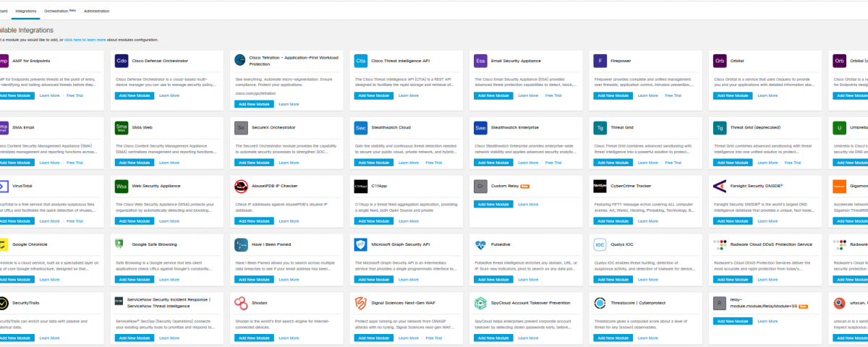This screenshot has height=347, width=868.
Task: Add New Module for Cisco Defense Orchestrator
Action: [134, 95]
